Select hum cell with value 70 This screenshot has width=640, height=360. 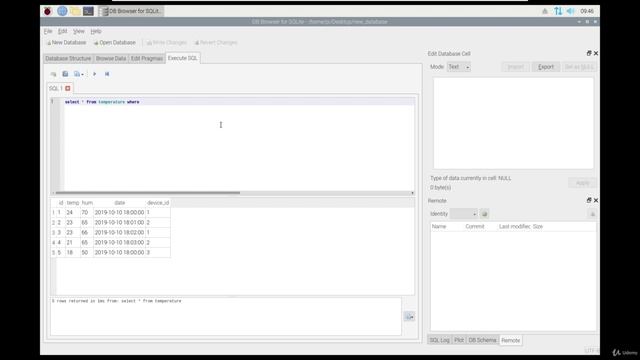coord(87,213)
